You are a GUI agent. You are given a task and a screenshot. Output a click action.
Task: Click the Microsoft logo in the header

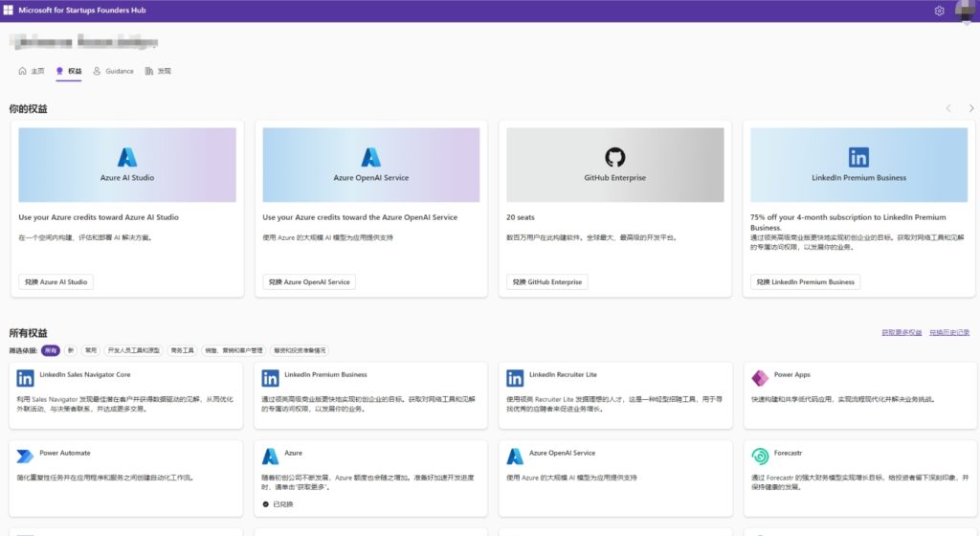tap(8, 10)
